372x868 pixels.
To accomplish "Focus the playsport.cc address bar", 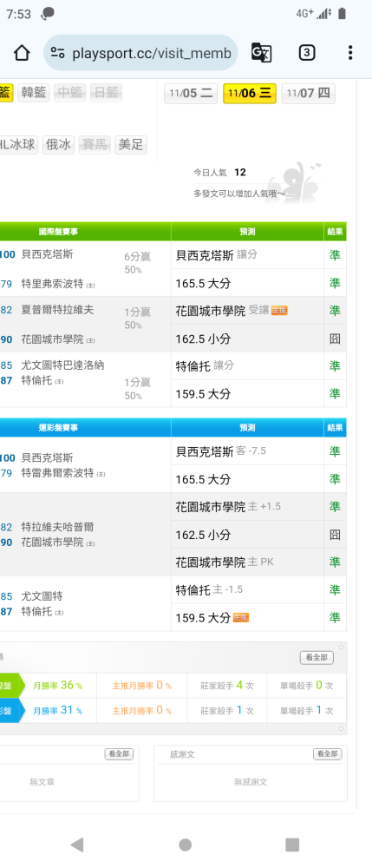I will point(140,53).
